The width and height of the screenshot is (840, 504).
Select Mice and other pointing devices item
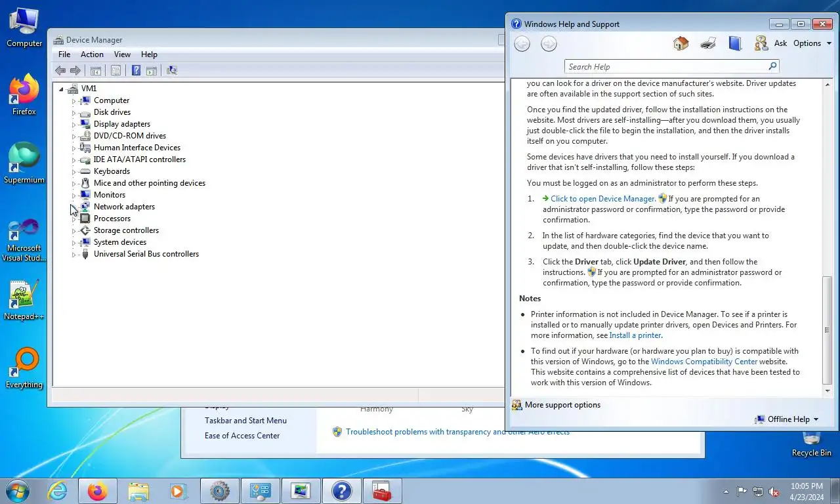(x=150, y=183)
